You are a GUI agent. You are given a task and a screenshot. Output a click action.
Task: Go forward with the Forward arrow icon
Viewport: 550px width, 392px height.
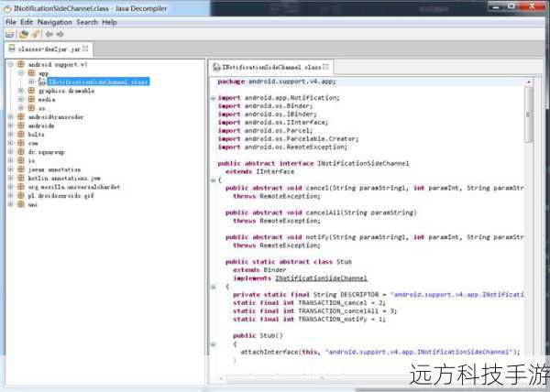[60, 34]
